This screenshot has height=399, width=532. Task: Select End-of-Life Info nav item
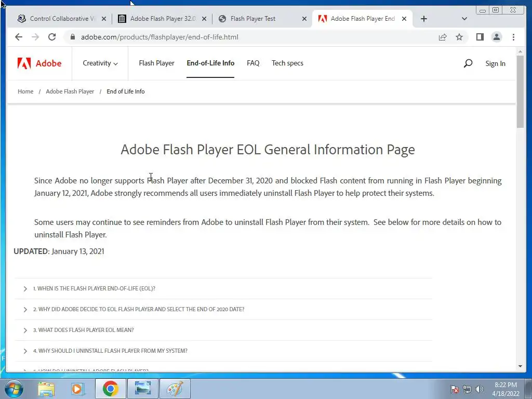(210, 63)
